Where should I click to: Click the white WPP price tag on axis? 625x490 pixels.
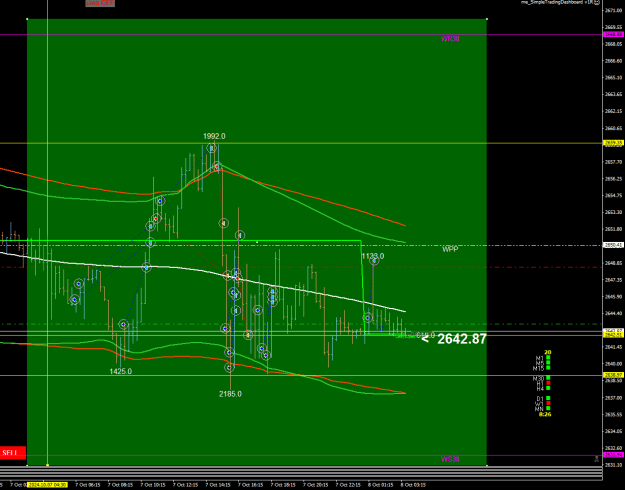[613, 245]
